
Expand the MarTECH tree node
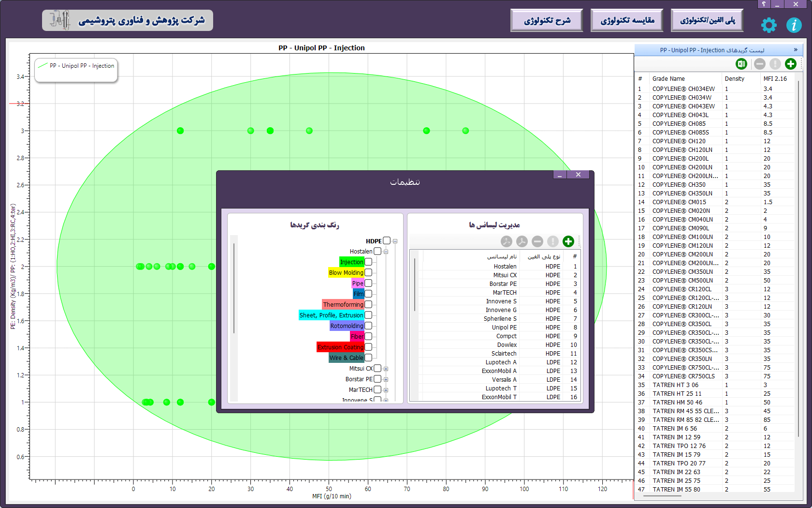(386, 390)
